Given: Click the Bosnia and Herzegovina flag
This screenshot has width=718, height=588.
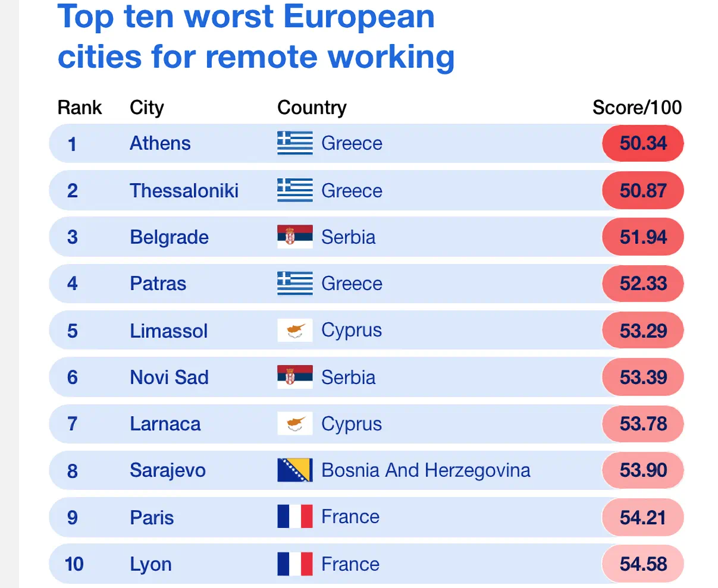Looking at the screenshot, I should [295, 470].
